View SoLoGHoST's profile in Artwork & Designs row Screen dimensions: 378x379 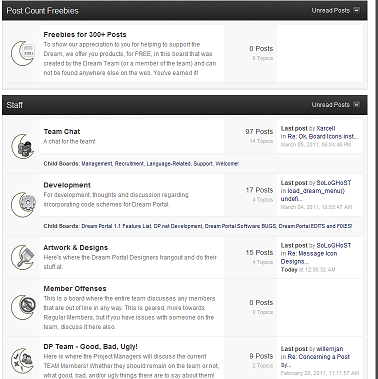point(334,245)
